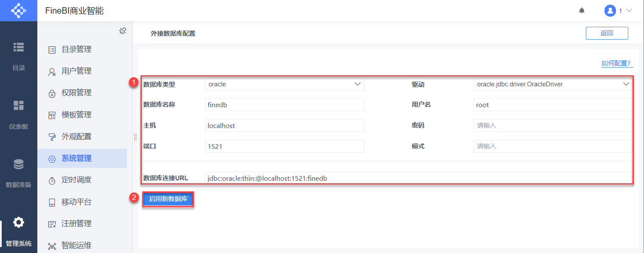Click the 密码 password input field
This screenshot has width=644, height=253.
coord(552,125)
